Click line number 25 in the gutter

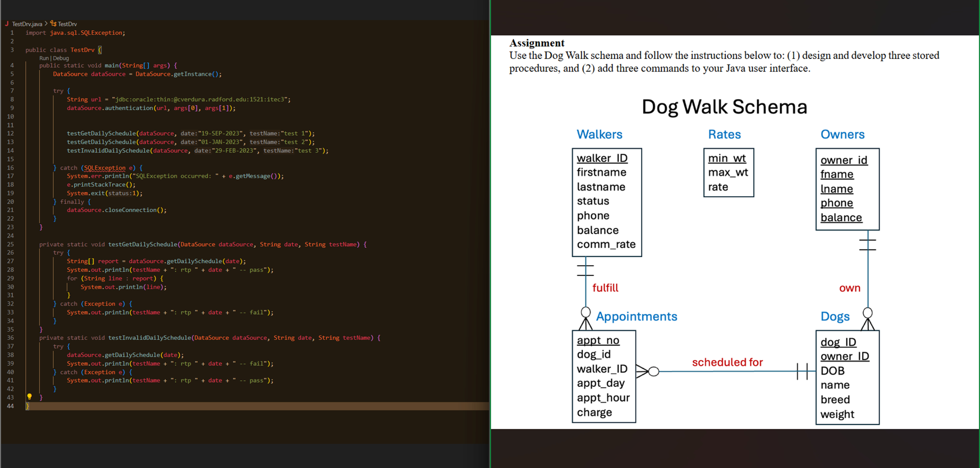point(10,244)
